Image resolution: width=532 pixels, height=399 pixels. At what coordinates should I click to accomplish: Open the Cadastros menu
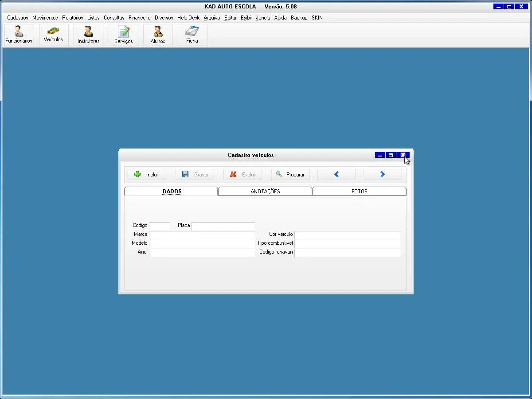(18, 18)
